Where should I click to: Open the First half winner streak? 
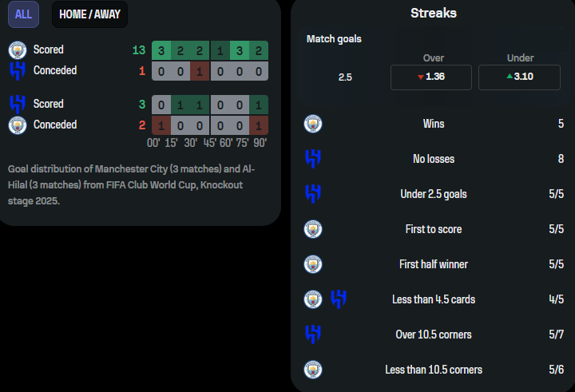pyautogui.click(x=434, y=264)
